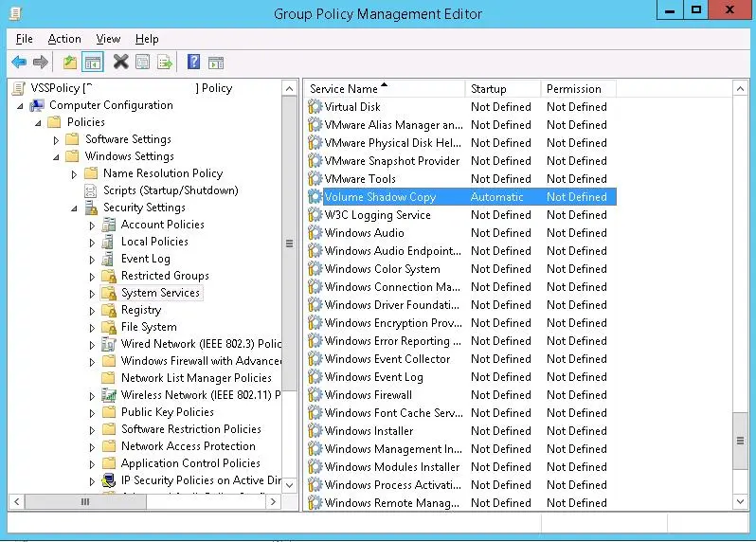756x542 pixels.
Task: Toggle Show/Hide Console Tree icon
Action: (92, 63)
